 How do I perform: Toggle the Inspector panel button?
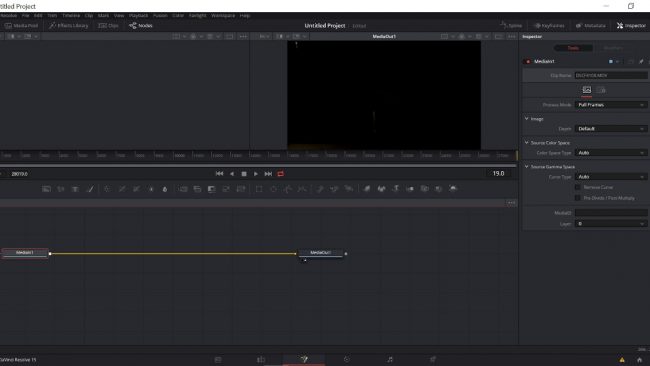(631, 26)
